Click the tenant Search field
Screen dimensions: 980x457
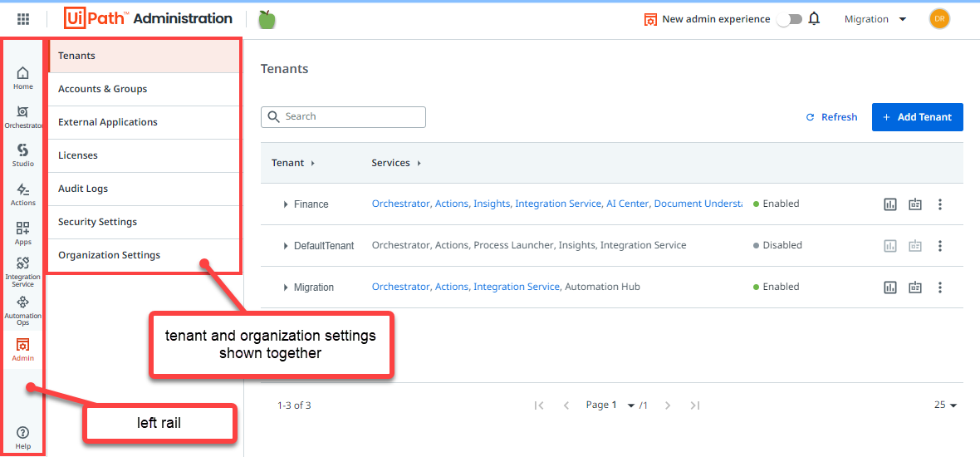(343, 117)
